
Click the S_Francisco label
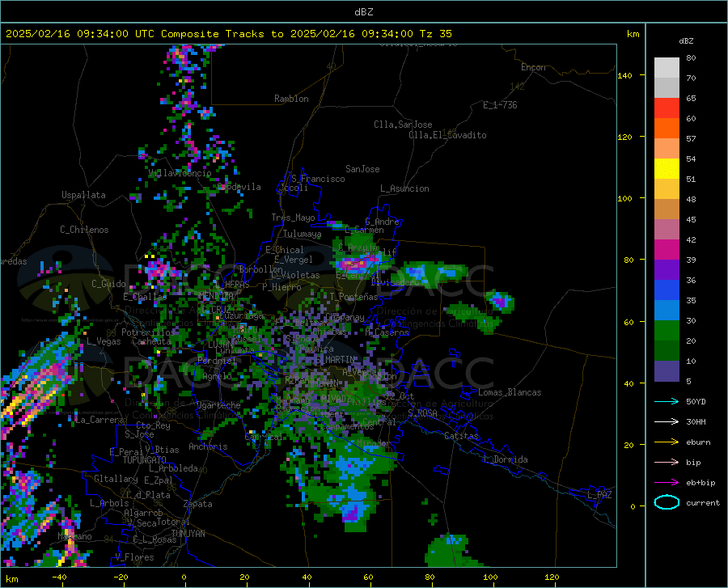(318, 179)
